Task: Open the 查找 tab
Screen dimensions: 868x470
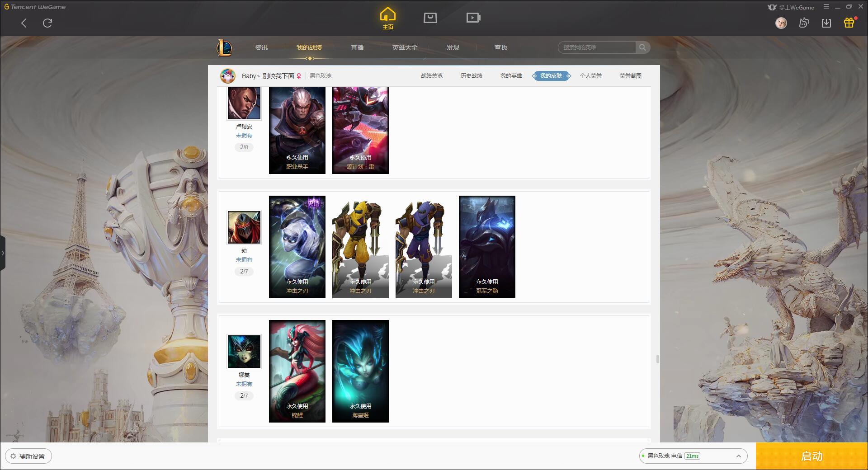Action: pos(501,47)
